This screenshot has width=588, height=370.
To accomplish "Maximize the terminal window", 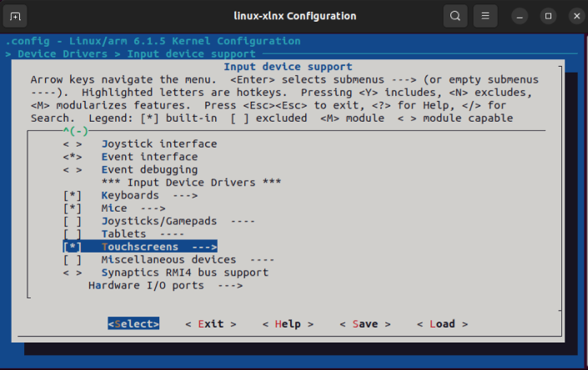I will click(x=548, y=17).
